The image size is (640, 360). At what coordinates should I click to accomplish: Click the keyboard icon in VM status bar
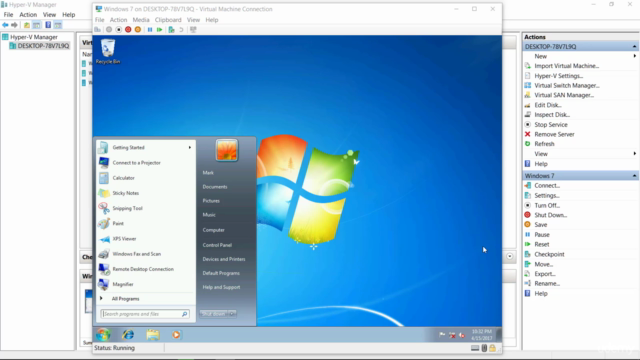pos(475,348)
